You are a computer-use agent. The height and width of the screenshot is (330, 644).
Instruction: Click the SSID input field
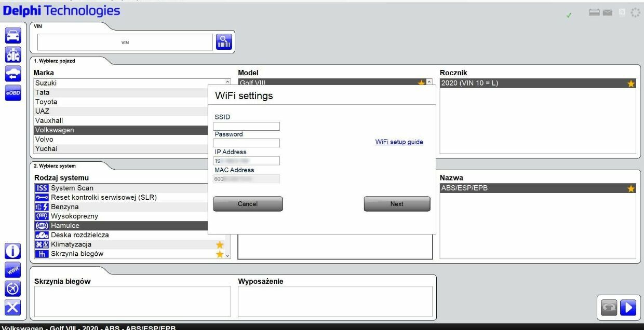246,126
